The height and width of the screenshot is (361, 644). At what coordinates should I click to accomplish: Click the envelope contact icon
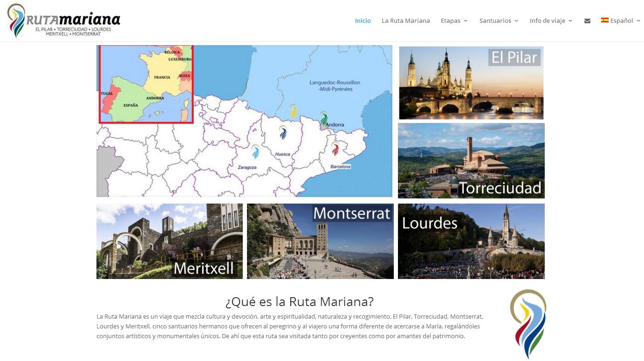coord(587,21)
